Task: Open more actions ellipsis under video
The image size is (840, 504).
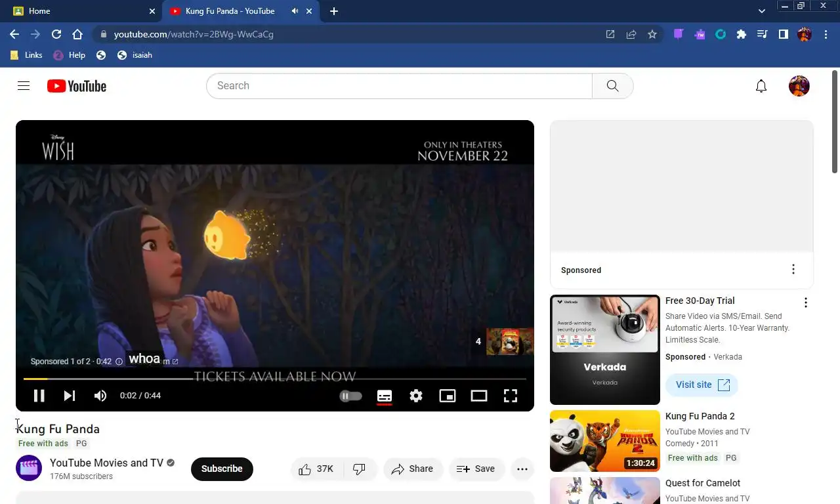Action: pyautogui.click(x=522, y=469)
